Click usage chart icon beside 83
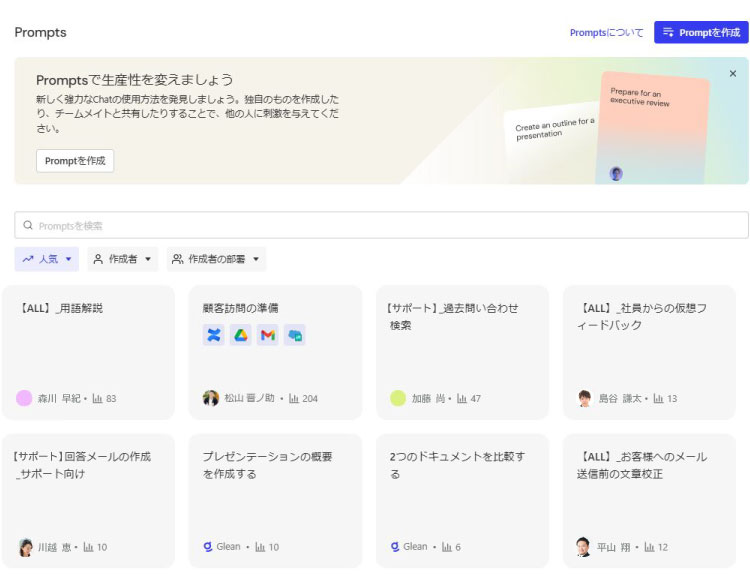 coord(98,398)
